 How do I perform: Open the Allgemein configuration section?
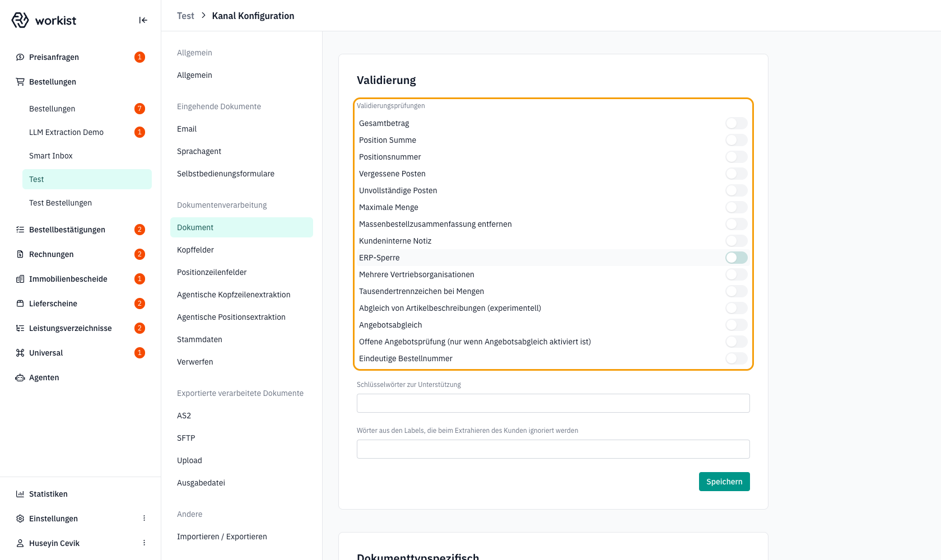[241, 75]
